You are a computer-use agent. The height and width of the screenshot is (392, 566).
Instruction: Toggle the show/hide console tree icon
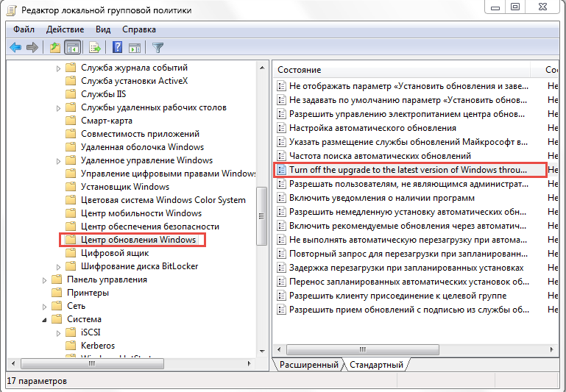[x=72, y=47]
